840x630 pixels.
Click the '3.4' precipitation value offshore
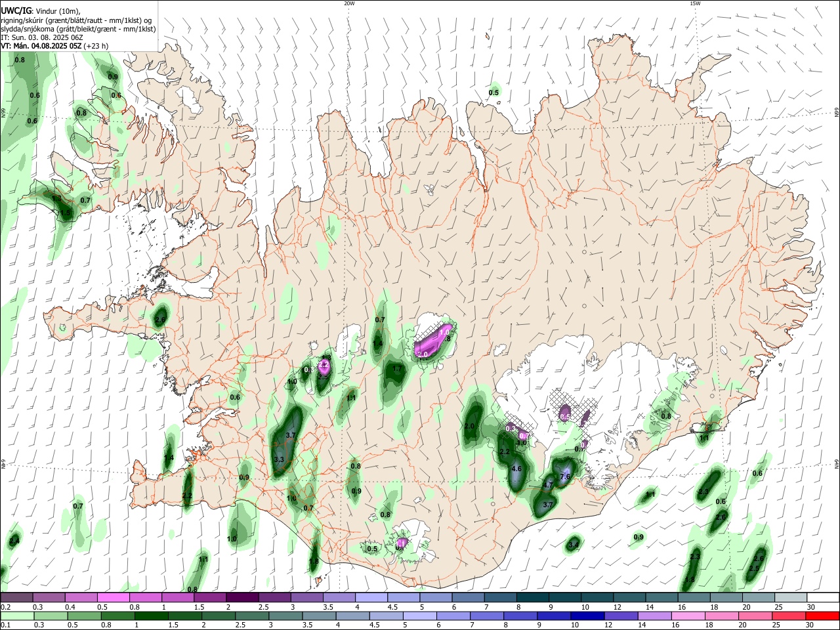(x=574, y=545)
